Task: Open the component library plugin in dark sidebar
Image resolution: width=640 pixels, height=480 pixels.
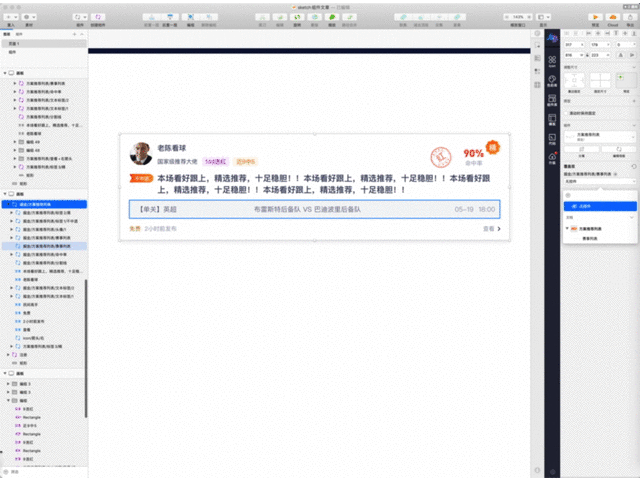Action: click(x=552, y=100)
